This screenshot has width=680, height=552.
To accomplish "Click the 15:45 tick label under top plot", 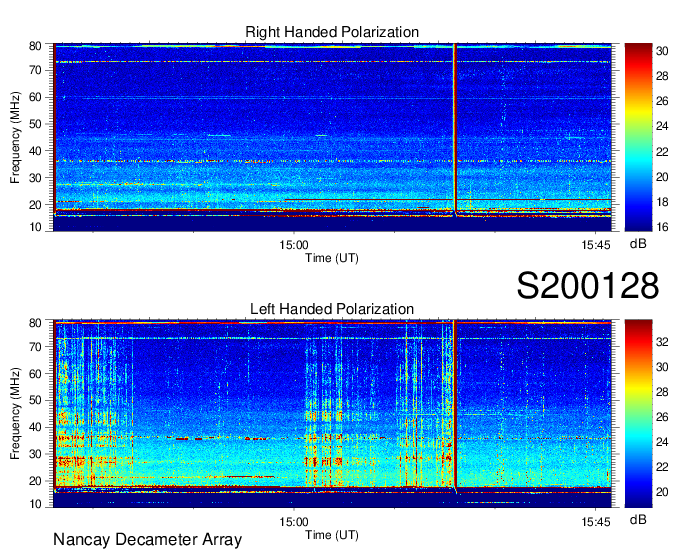I will (596, 245).
